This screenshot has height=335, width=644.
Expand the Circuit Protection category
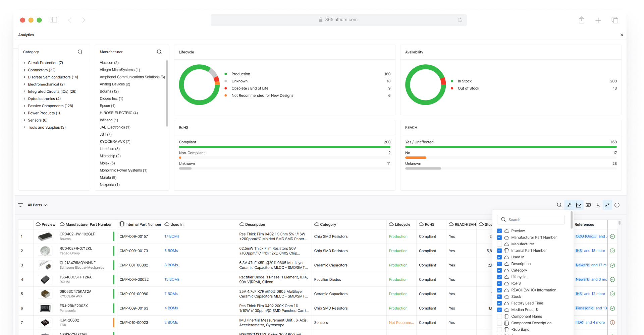pyautogui.click(x=24, y=63)
